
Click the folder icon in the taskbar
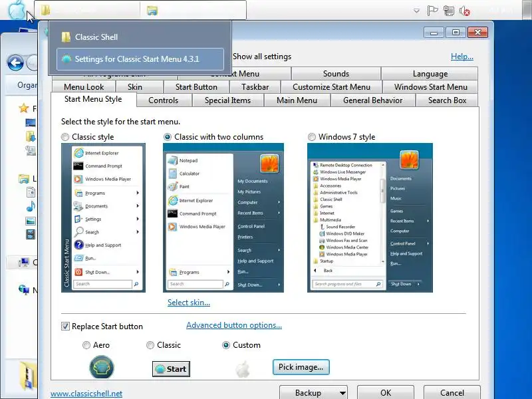pyautogui.click(x=46, y=10)
